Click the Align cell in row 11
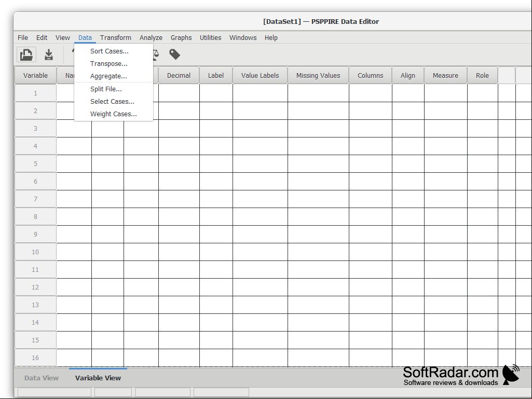This screenshot has width=532, height=399. [408, 269]
